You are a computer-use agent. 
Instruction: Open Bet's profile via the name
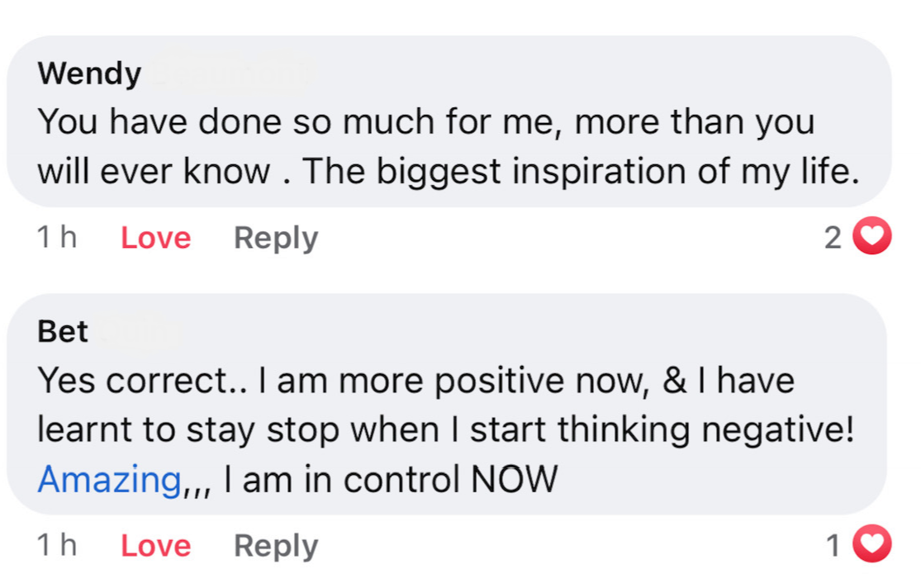(63, 331)
